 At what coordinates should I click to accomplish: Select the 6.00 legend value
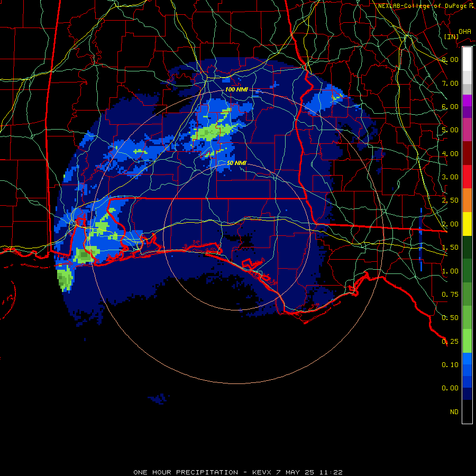[450, 106]
